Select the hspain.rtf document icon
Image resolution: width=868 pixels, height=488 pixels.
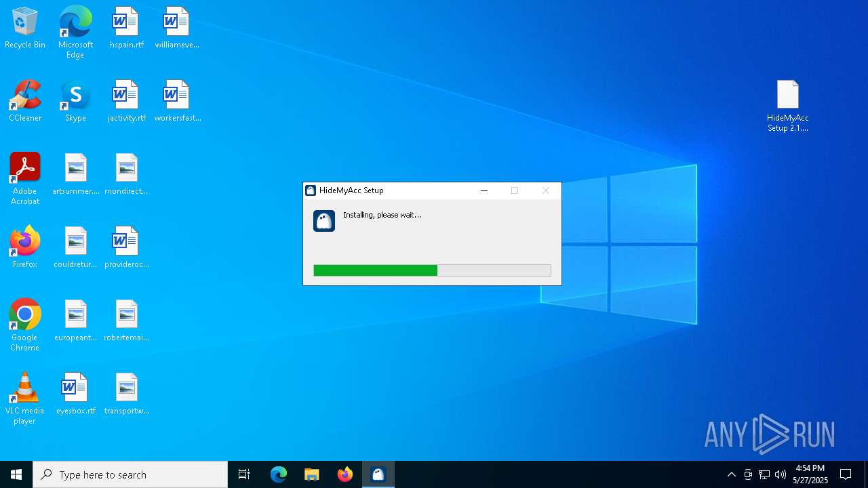point(126,28)
